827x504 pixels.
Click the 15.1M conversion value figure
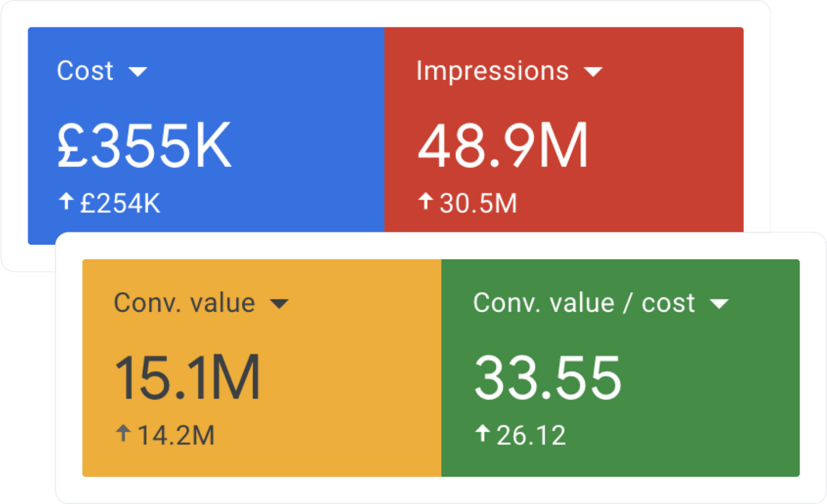187,378
